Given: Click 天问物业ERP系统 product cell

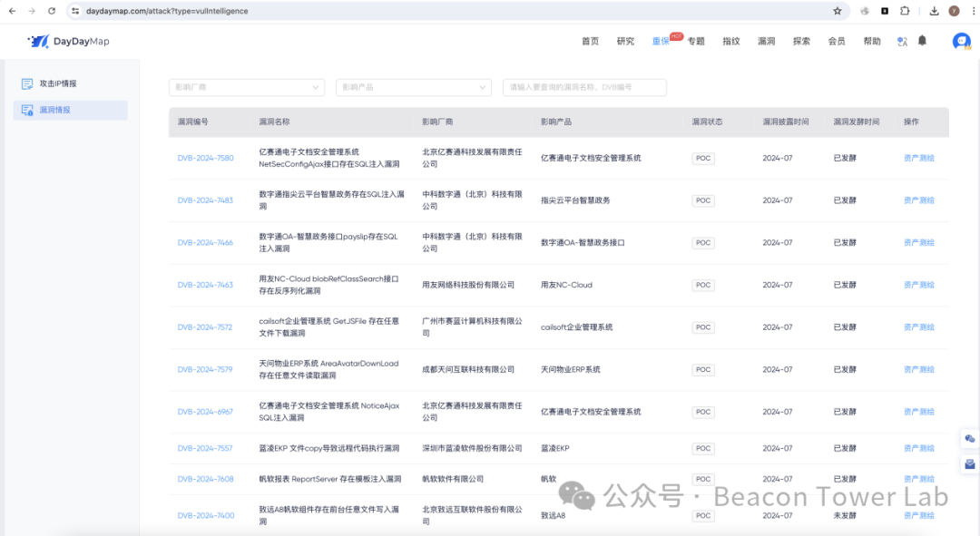Looking at the screenshot, I should coord(571,370).
